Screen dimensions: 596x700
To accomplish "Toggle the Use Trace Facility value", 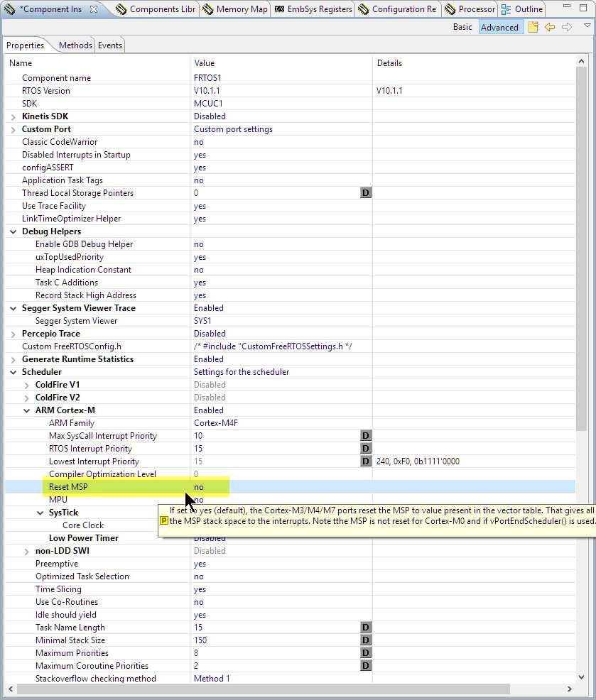I will click(x=200, y=206).
